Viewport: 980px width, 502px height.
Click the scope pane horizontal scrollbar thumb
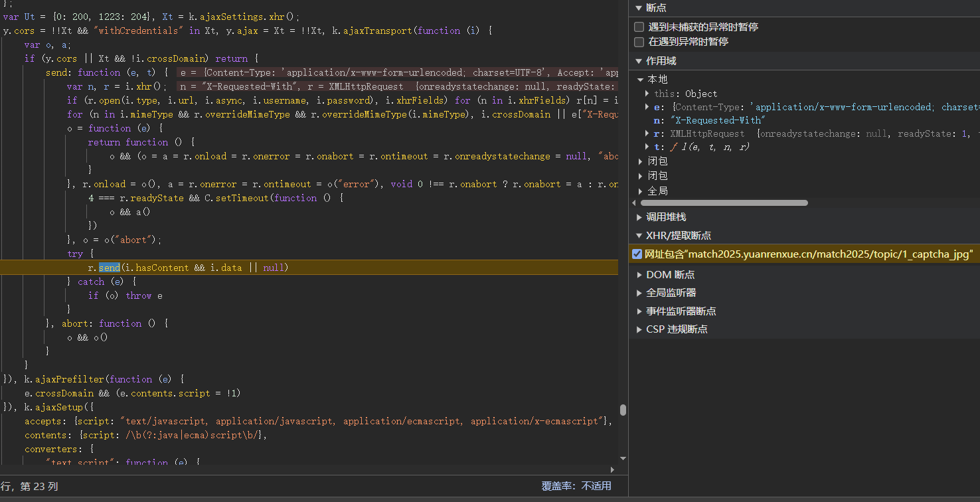point(723,203)
